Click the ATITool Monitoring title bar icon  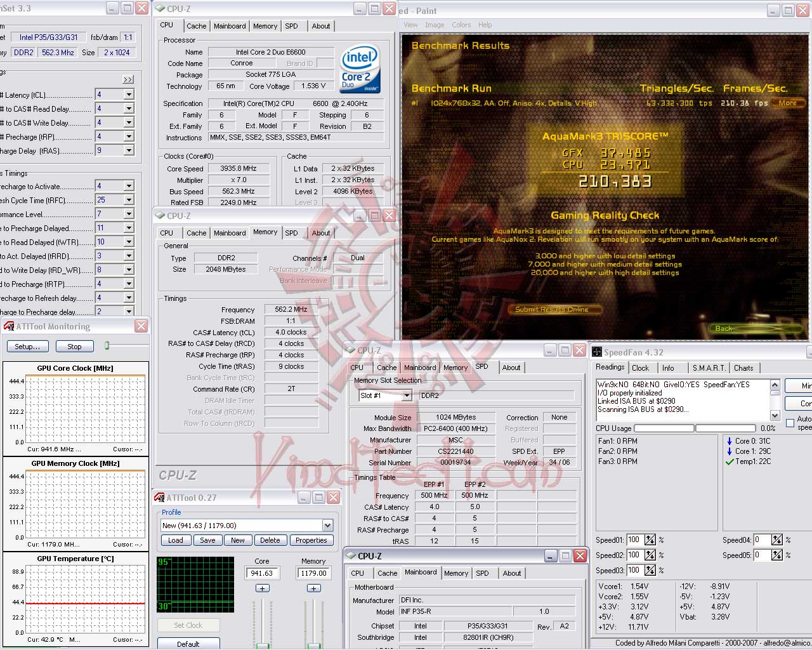tap(9, 326)
